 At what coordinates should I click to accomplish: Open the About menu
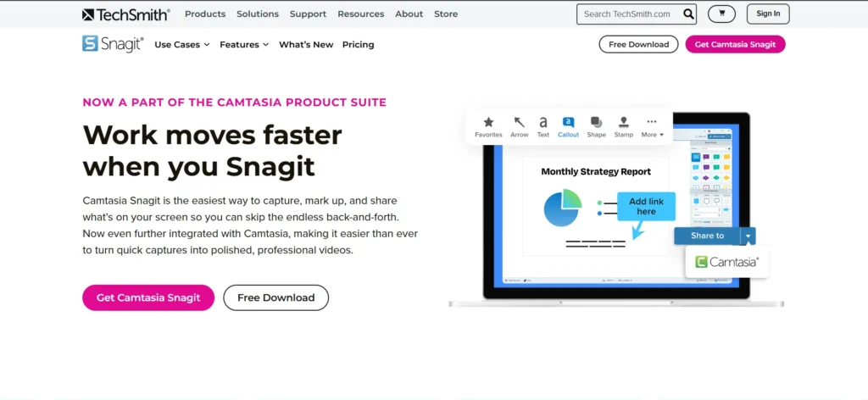(x=409, y=14)
